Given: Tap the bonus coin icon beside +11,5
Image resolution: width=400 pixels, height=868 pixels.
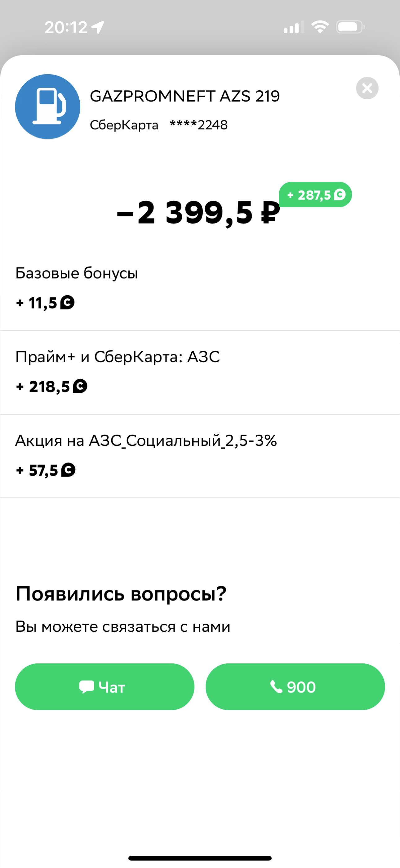Looking at the screenshot, I should 67,302.
